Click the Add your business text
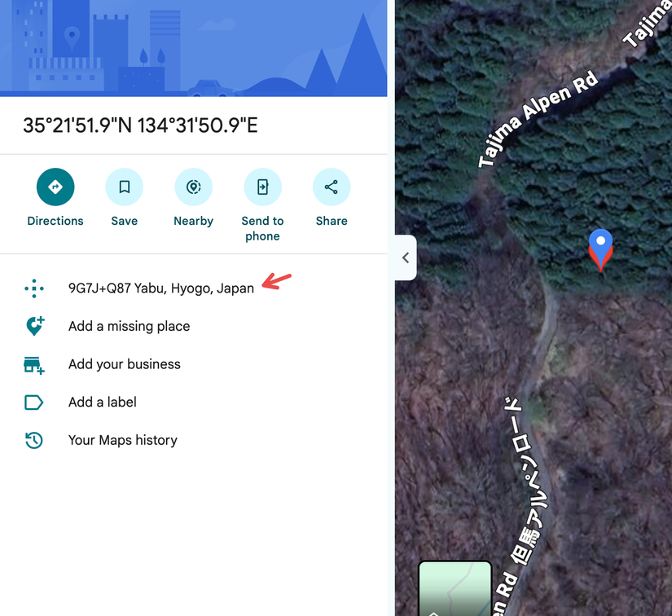The width and height of the screenshot is (672, 616). pyautogui.click(x=125, y=364)
